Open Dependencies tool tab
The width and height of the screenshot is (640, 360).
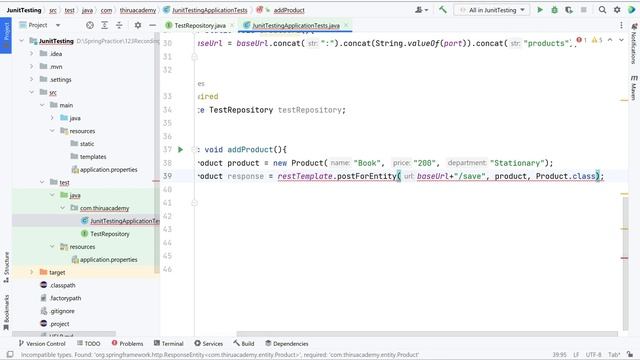pos(287,344)
